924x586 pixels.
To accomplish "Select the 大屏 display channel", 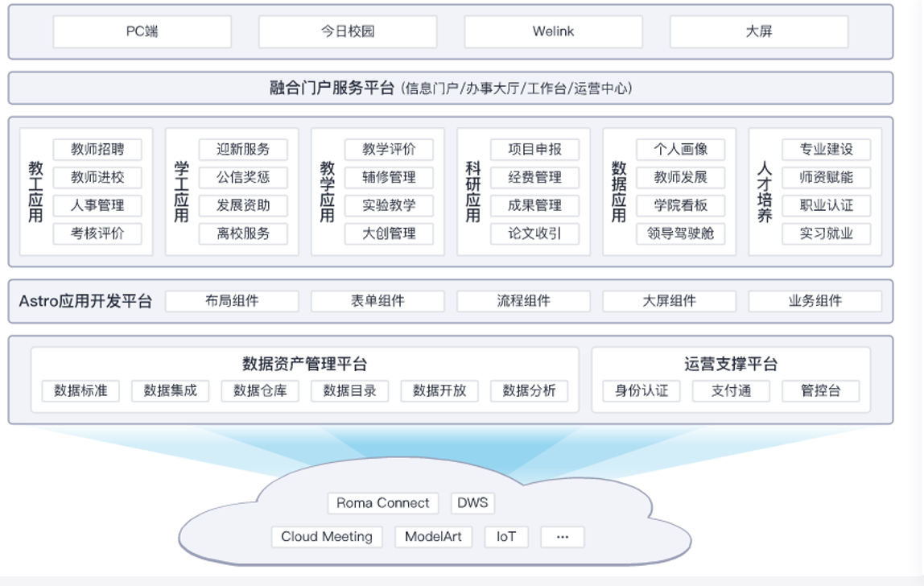I will pos(759,32).
